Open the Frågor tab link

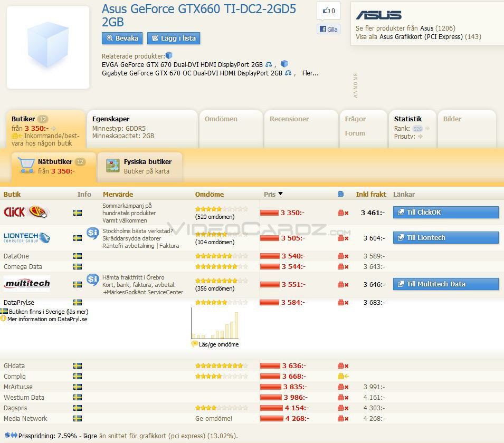coord(355,119)
